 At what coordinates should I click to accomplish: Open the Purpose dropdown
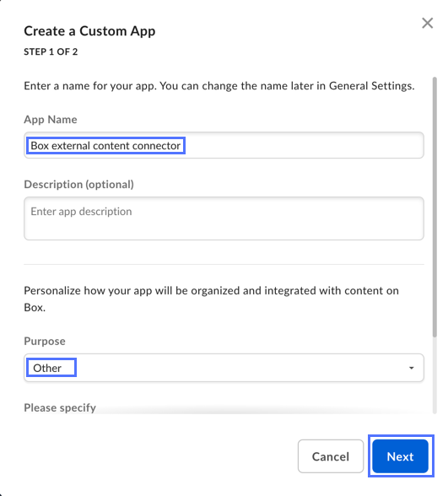click(x=224, y=368)
